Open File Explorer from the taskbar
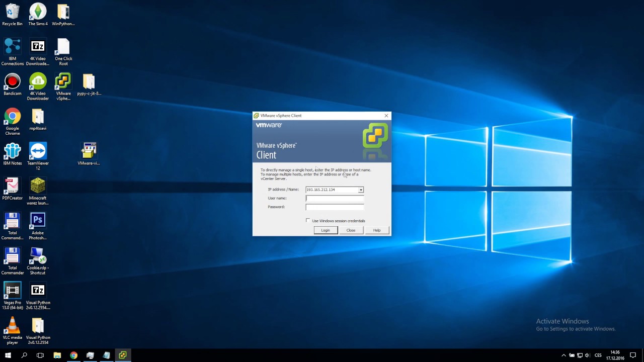The width and height of the screenshot is (644, 362). (x=57, y=355)
